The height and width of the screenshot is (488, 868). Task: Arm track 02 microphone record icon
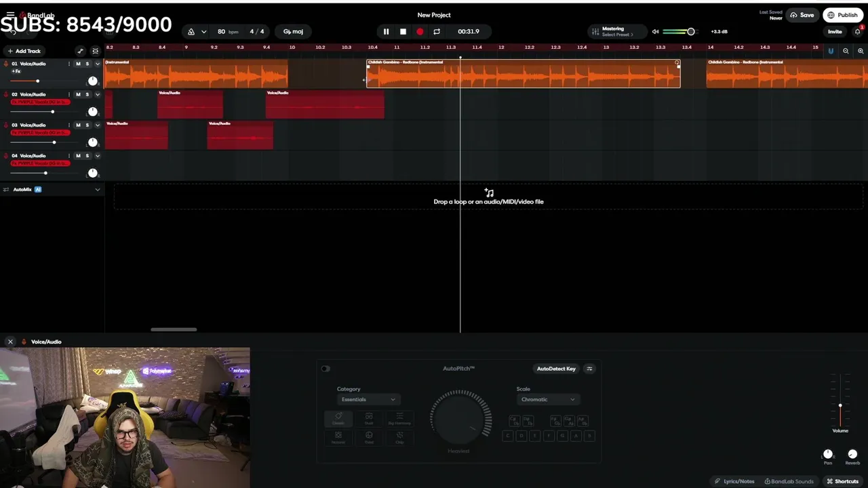click(6, 94)
